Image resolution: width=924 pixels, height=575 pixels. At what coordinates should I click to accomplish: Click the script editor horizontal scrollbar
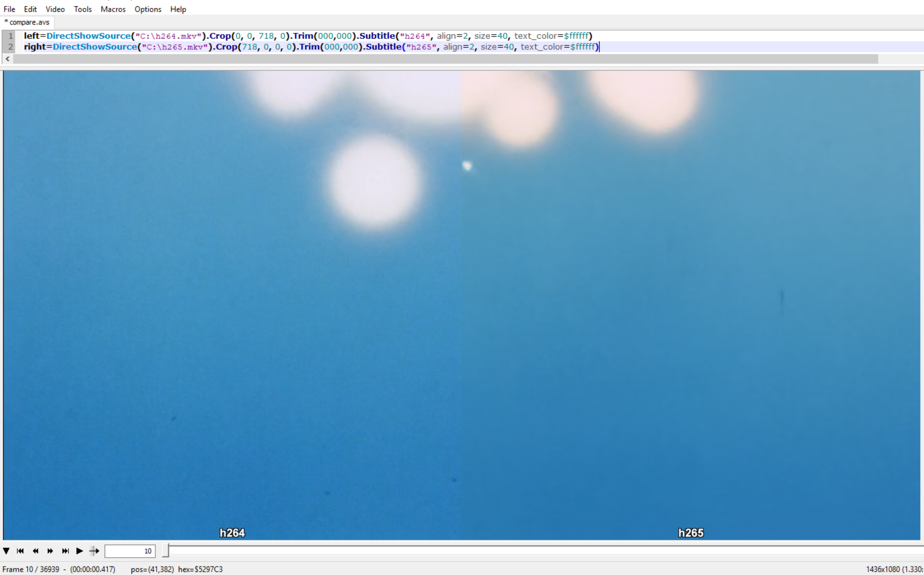coord(445,59)
